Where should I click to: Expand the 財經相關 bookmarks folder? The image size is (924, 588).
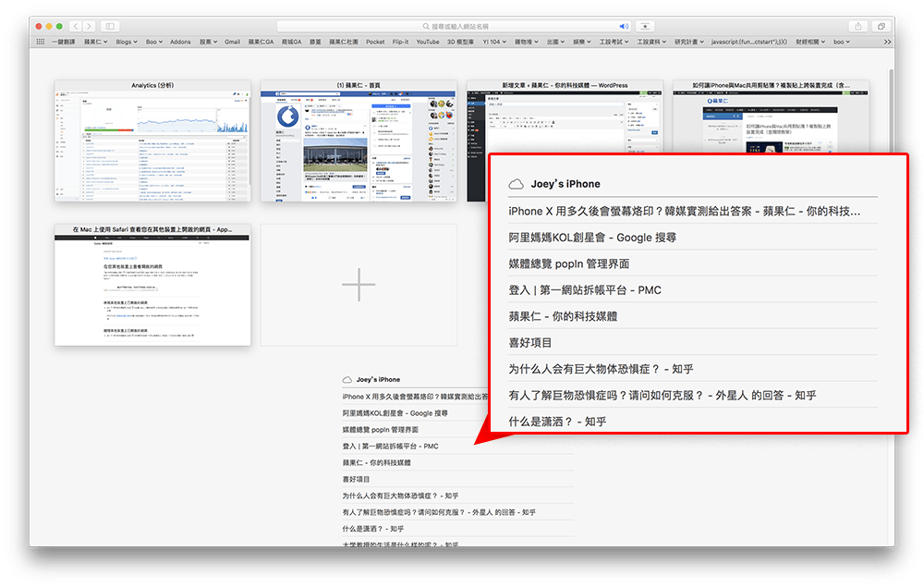pyautogui.click(x=810, y=42)
